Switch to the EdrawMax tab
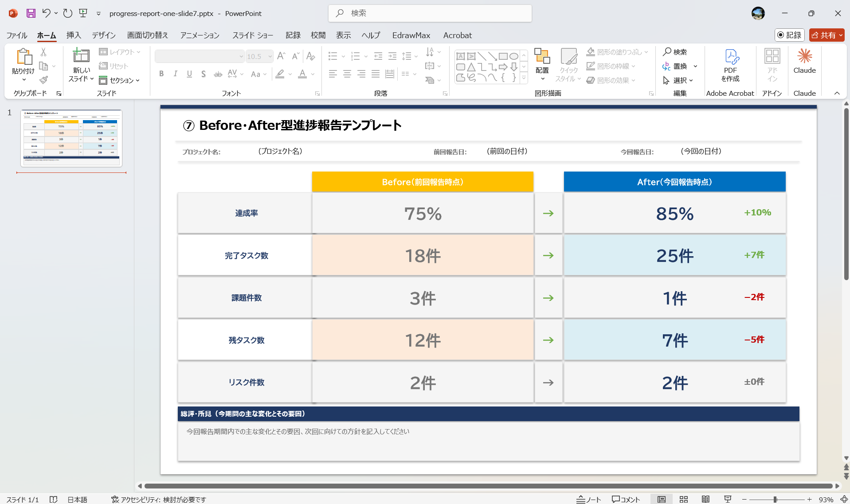The height and width of the screenshot is (504, 850). pos(411,35)
